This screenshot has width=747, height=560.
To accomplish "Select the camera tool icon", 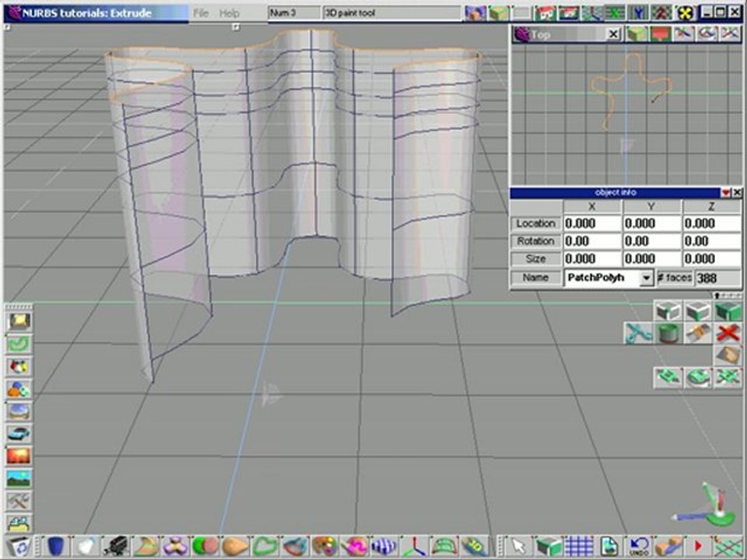I will tap(116, 546).
